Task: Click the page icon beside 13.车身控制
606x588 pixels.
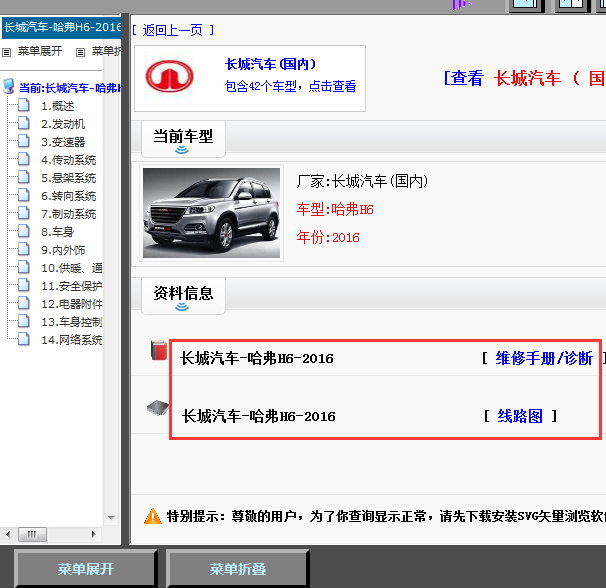Action: click(24, 321)
